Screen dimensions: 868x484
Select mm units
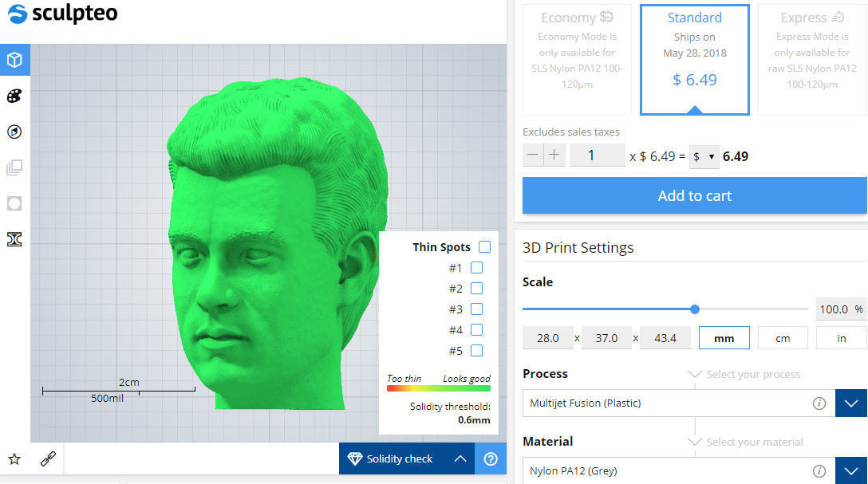point(724,338)
